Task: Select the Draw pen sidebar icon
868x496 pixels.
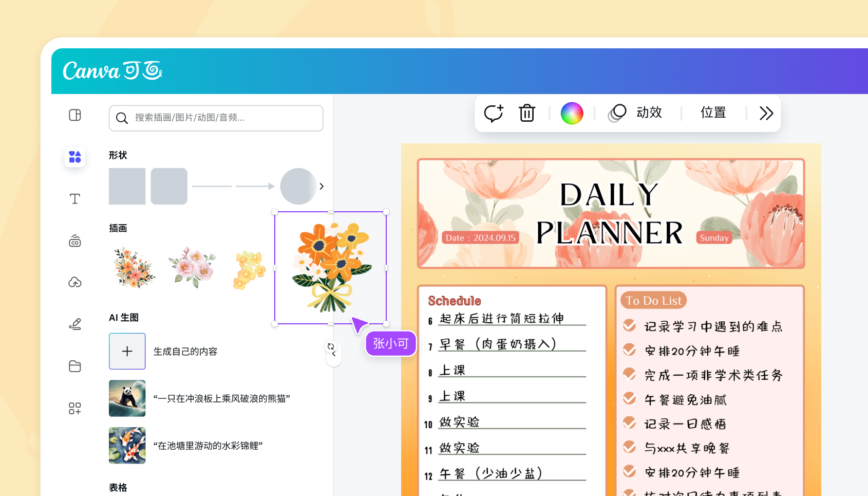Action: 75,324
